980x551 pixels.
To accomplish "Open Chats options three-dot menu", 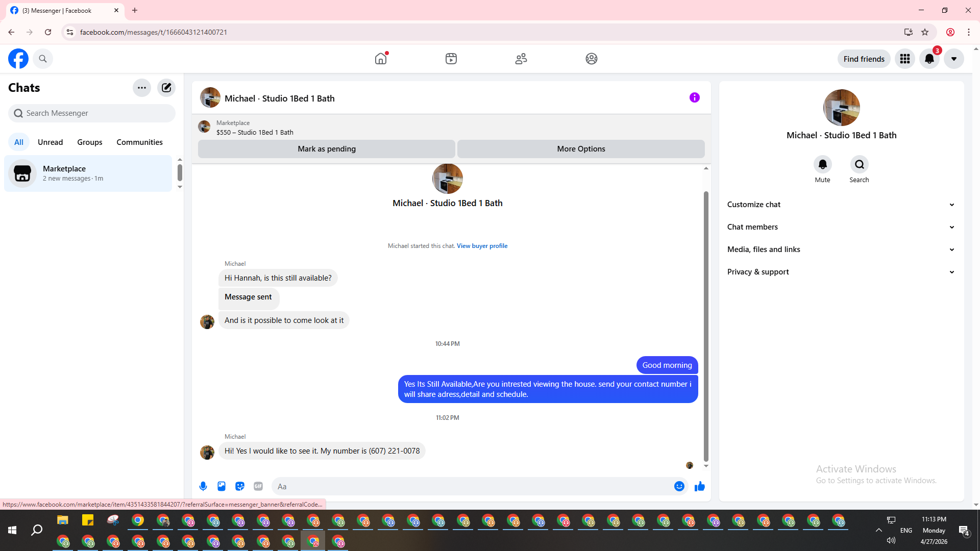I will pyautogui.click(x=142, y=88).
